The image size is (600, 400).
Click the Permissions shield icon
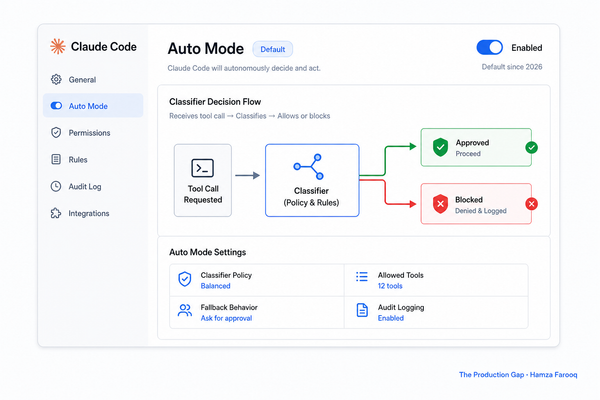tap(56, 132)
